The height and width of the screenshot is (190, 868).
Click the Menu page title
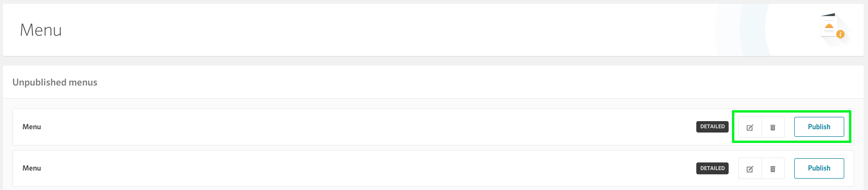pos(41,30)
